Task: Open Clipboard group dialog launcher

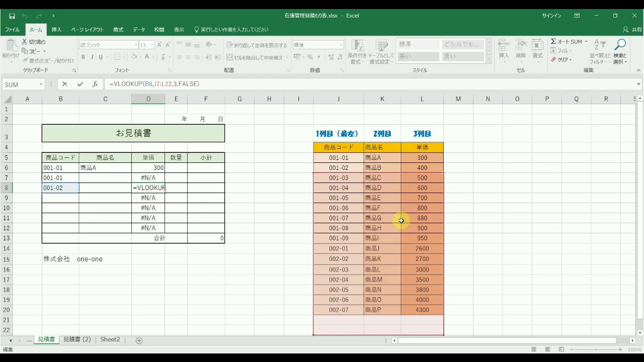Action: click(x=74, y=70)
